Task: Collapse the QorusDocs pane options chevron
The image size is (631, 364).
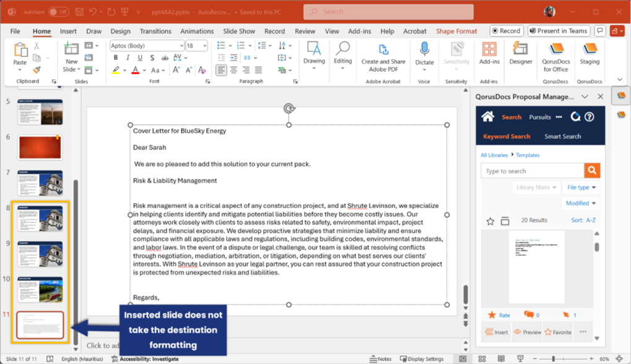Action: click(585, 97)
